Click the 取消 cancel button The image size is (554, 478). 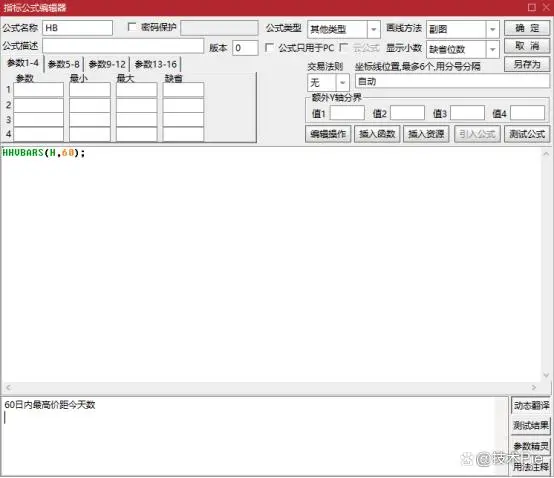[x=527, y=46]
